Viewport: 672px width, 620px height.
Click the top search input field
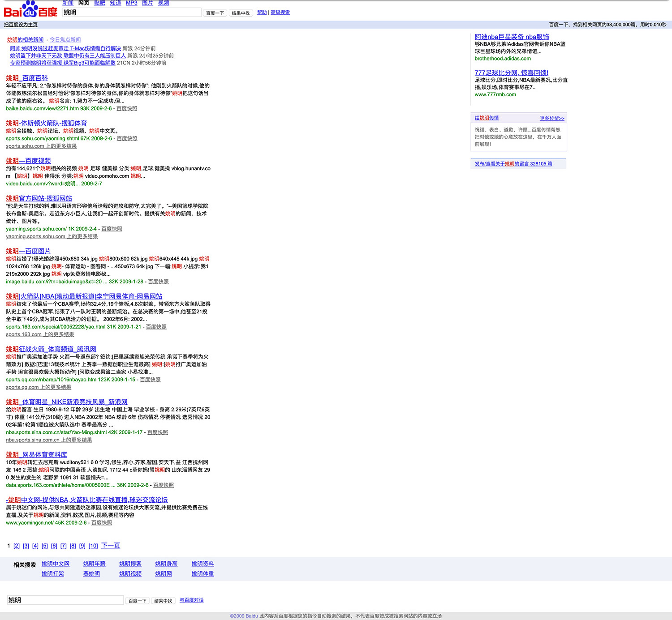pyautogui.click(x=131, y=13)
